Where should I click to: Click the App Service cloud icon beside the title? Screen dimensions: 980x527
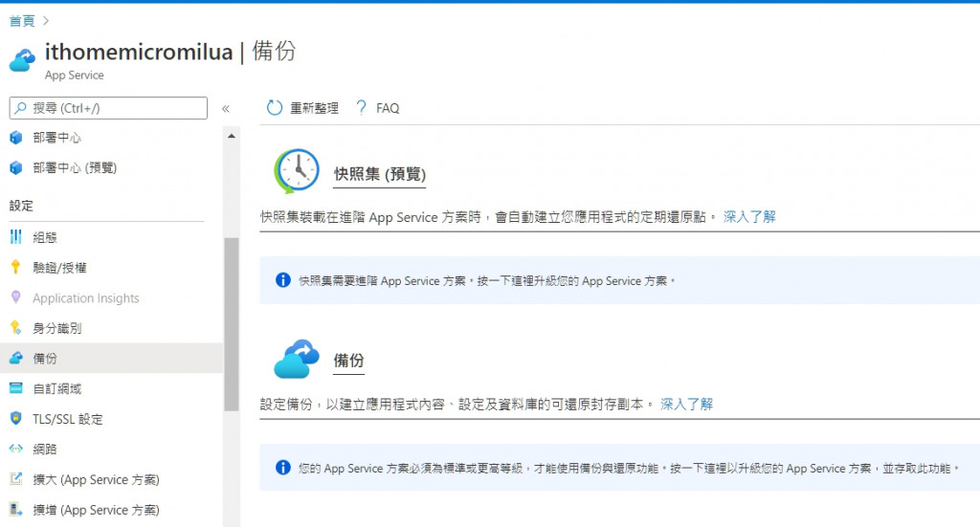click(x=23, y=60)
